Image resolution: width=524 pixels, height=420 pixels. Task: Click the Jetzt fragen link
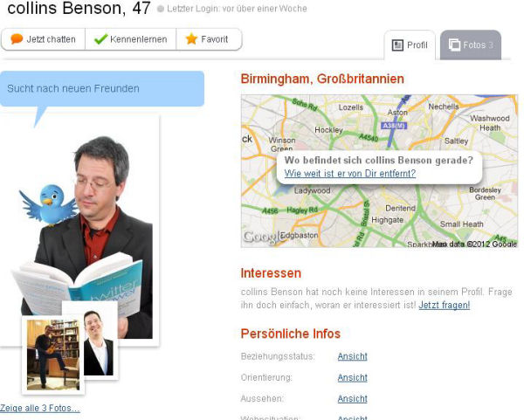click(x=445, y=305)
